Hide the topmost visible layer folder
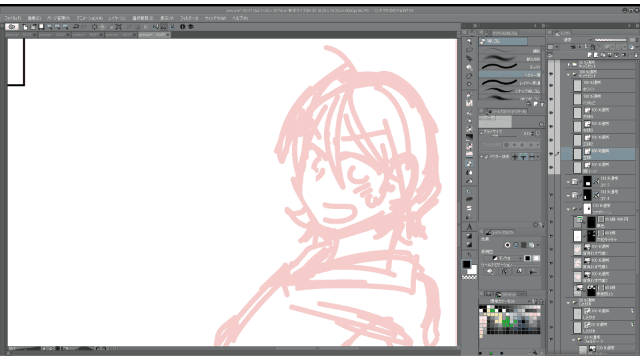Image resolution: width=640 pixels, height=360 pixels. coord(551,74)
